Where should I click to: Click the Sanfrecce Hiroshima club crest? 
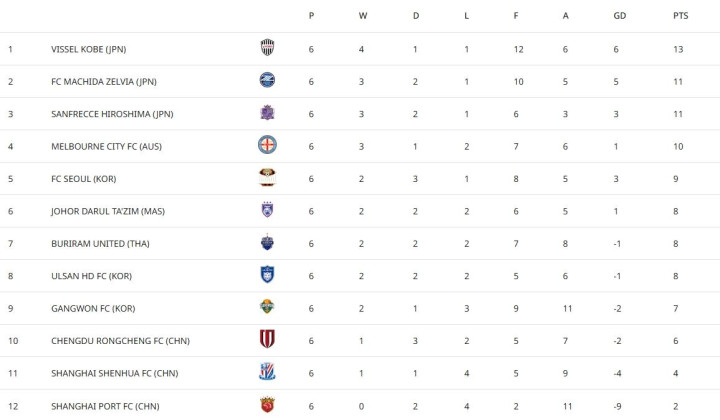click(267, 113)
